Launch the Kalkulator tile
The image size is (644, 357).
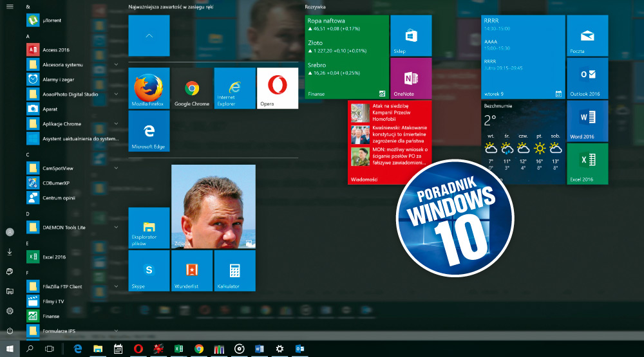pyautogui.click(x=234, y=271)
